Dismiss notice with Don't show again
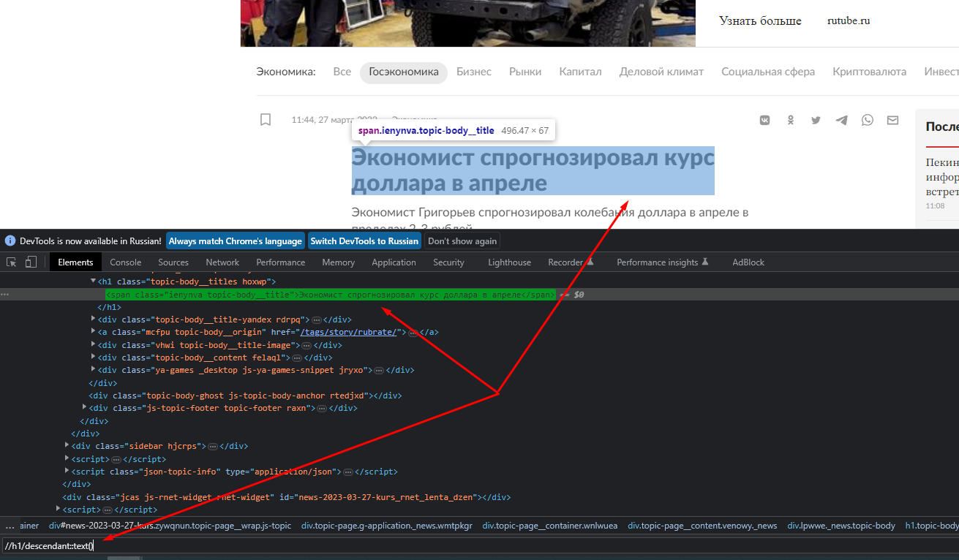This screenshot has width=959, height=560. 462,241
